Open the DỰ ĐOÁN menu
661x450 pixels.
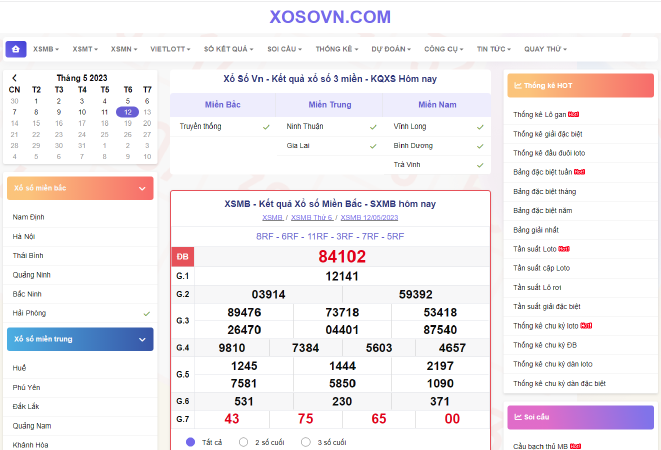tap(391, 49)
